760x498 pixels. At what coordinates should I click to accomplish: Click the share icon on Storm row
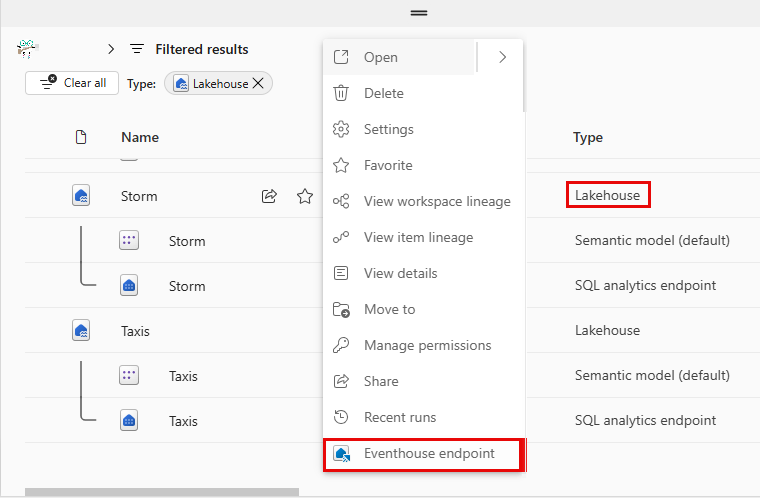(269, 196)
